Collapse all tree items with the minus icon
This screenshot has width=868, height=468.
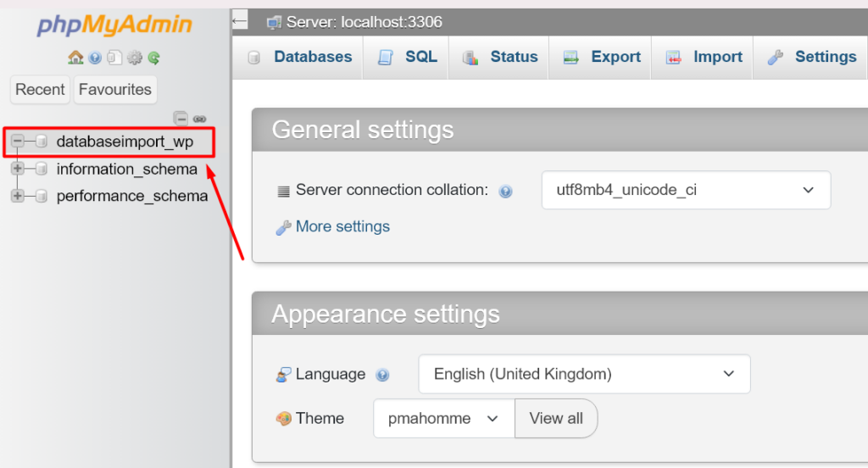click(x=181, y=118)
